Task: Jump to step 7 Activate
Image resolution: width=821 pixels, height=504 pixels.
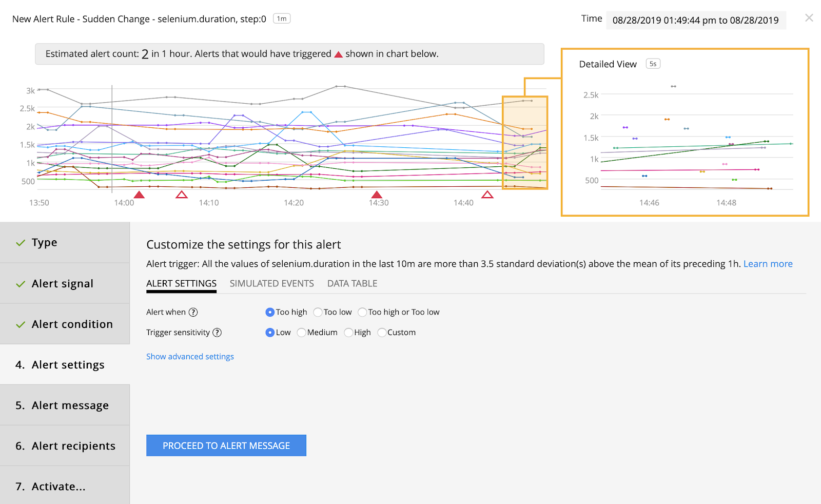Action: pyautogui.click(x=65, y=486)
